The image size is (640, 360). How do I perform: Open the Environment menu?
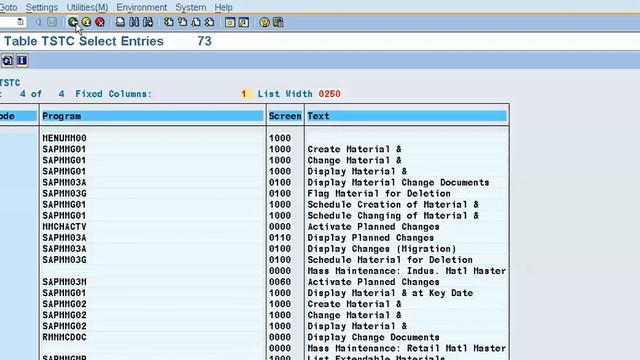pos(142,7)
